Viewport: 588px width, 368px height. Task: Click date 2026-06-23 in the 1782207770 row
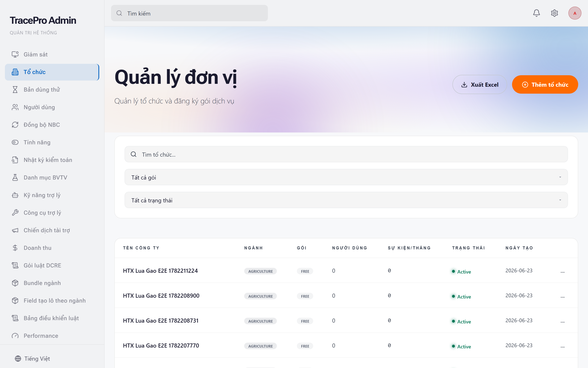[519, 345]
